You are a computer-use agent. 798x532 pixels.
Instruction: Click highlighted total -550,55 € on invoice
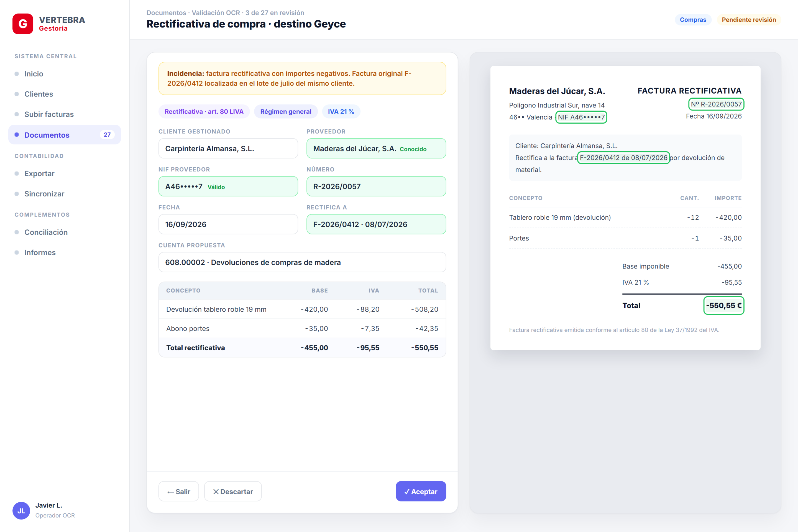click(x=724, y=305)
